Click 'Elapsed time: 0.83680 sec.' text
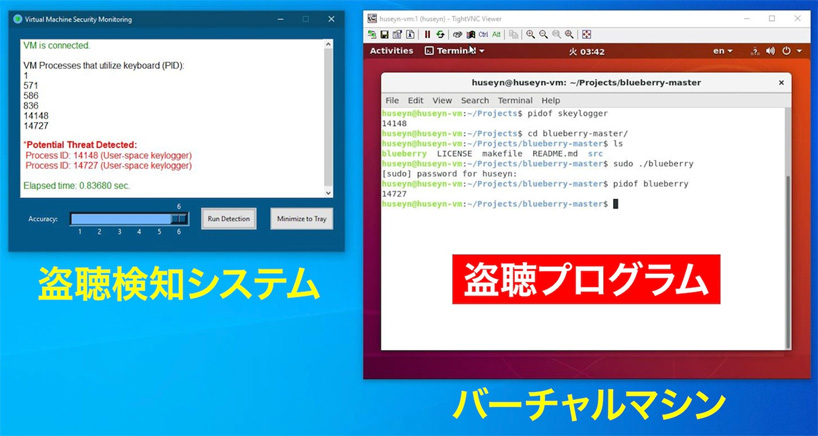818x436 pixels. pyautogui.click(x=77, y=186)
